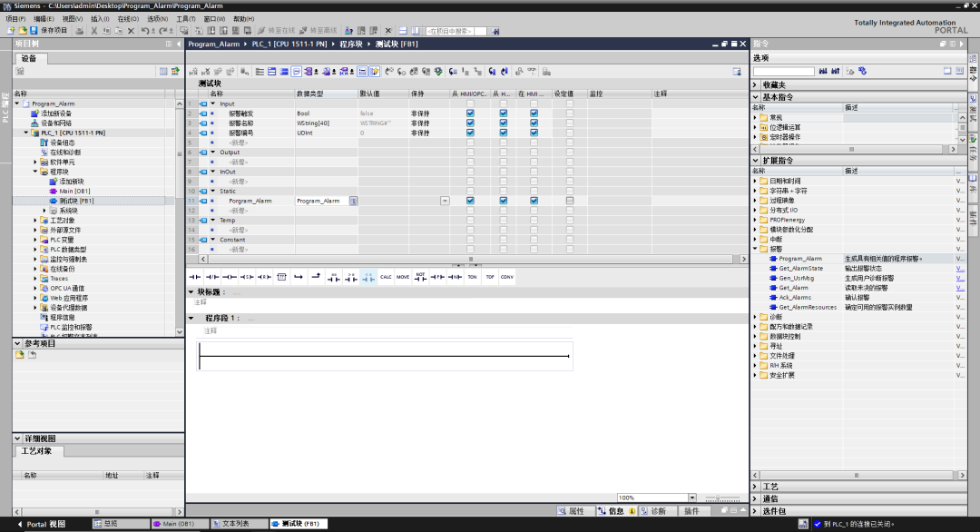Screen dimensions: 980x532
Task: Collapse the 程序块 folder in project tree
Action: [35, 172]
